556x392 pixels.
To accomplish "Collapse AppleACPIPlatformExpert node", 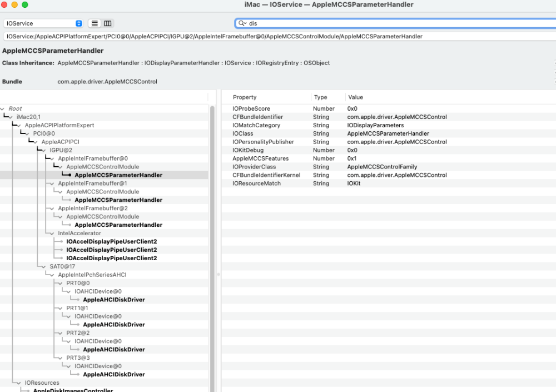I will [x=19, y=125].
